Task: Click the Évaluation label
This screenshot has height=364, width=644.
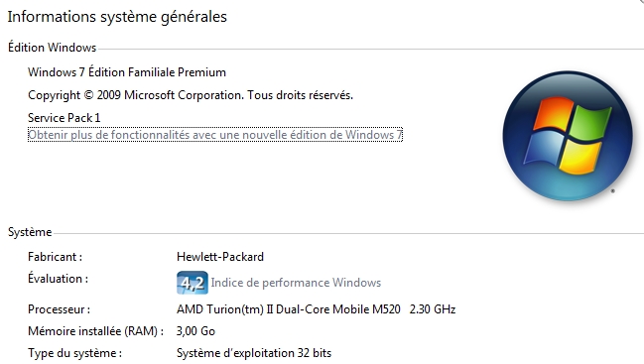Action: tap(58, 279)
